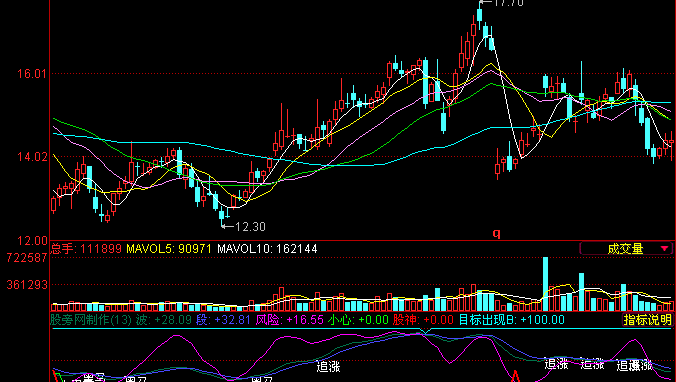Screen dimensions: 676x382
Task: Click the red q marker on the chart
Action: [x=497, y=234]
